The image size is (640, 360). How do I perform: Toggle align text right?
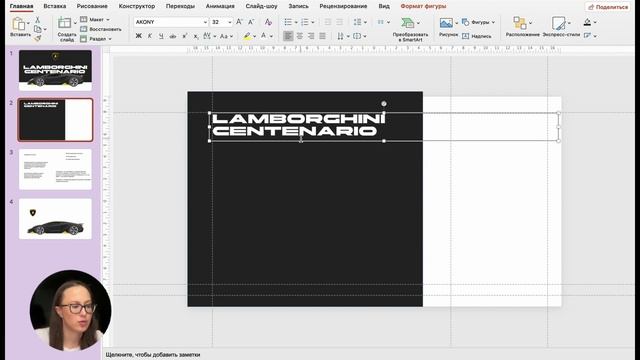click(x=311, y=36)
